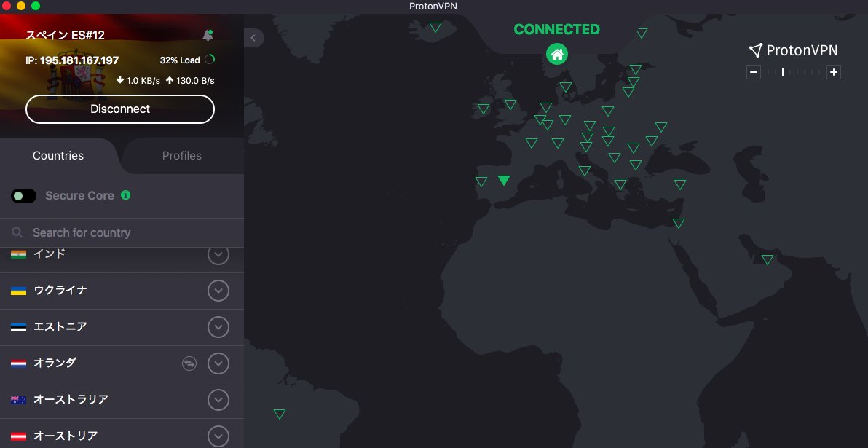Viewport: 868px width, 448px height.
Task: Click the green home location icon on map
Action: [x=557, y=54]
